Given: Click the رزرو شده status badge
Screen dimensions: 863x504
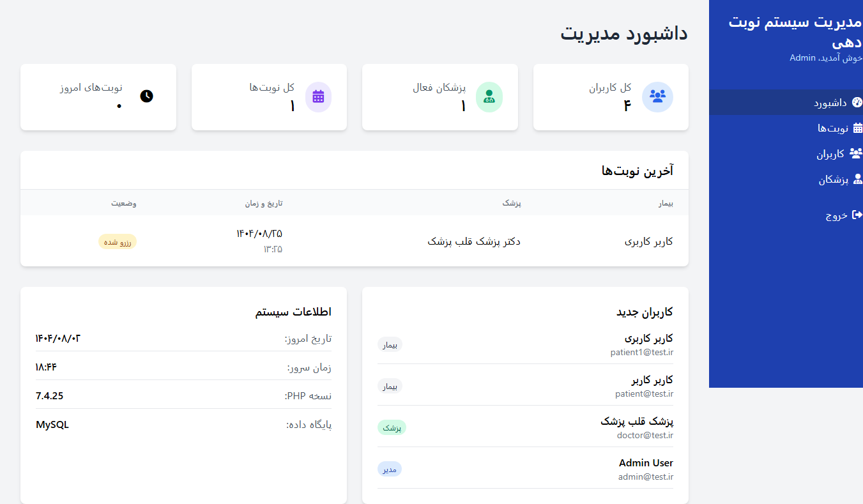Looking at the screenshot, I should coord(118,241).
